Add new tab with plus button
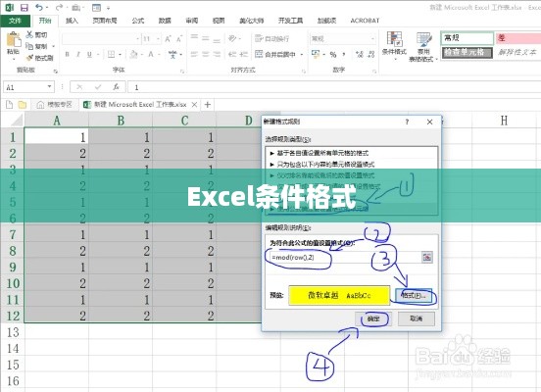The width and height of the screenshot is (541, 392). 208,104
